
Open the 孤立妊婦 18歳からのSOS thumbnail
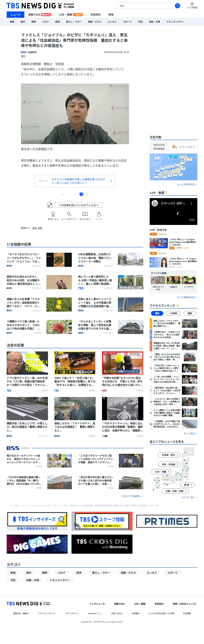pyautogui.click(x=122, y=363)
